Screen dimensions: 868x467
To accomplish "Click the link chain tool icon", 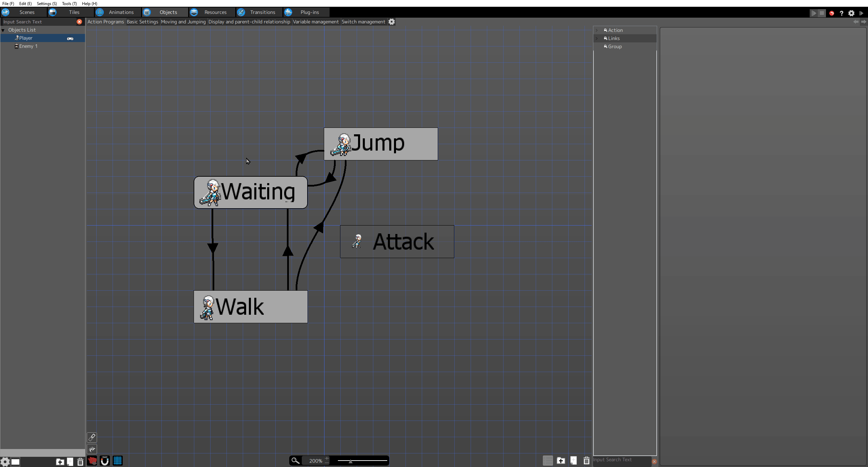I will tap(92, 437).
